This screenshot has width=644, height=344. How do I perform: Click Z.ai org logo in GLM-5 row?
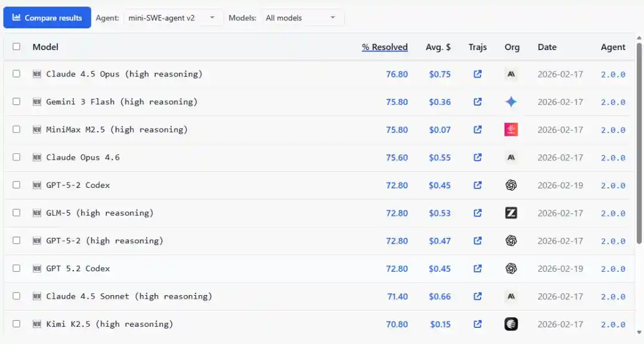(511, 213)
